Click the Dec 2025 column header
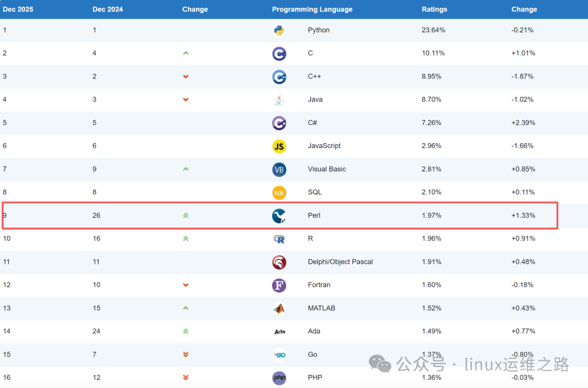The height and width of the screenshot is (388, 588). [x=18, y=9]
